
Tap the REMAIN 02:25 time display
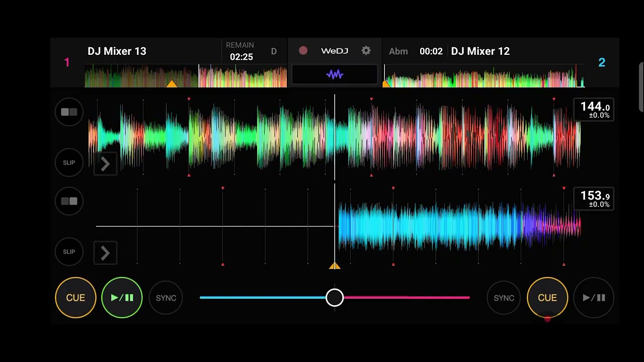(240, 51)
